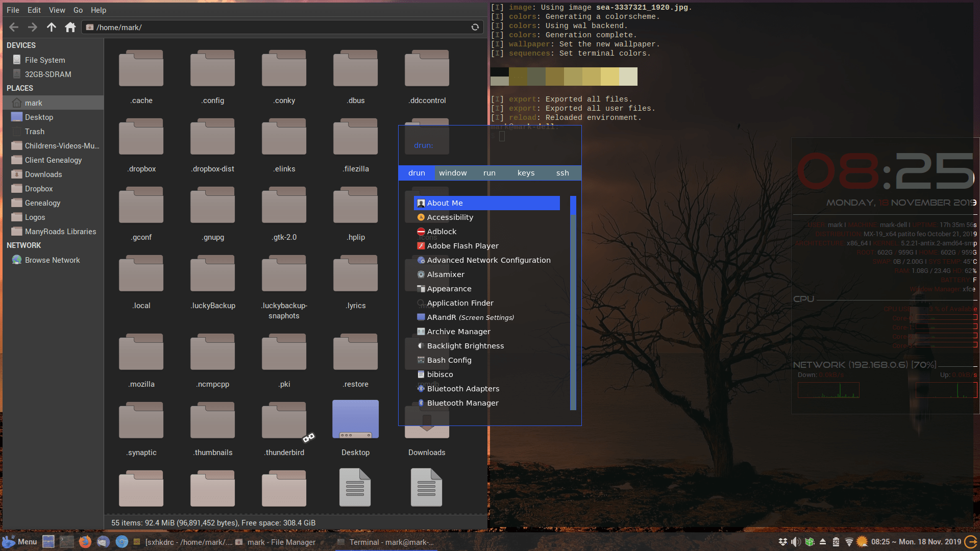980x551 pixels.
Task: Open the Go menu in the file manager
Action: coord(78,10)
